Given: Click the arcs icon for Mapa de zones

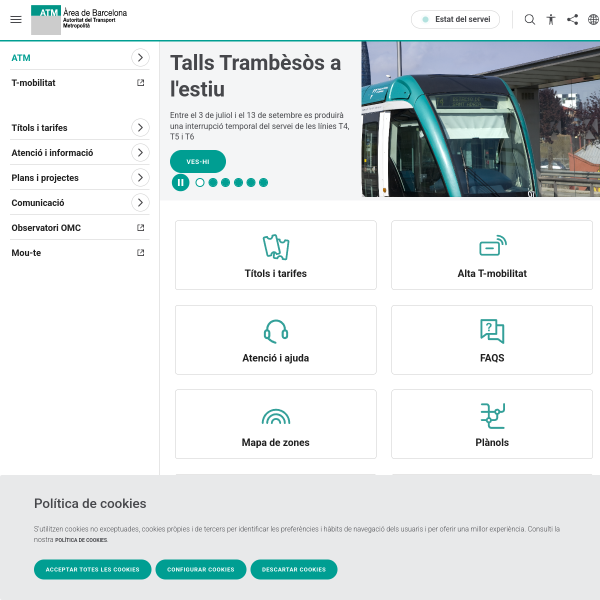Looking at the screenshot, I should (x=276, y=417).
